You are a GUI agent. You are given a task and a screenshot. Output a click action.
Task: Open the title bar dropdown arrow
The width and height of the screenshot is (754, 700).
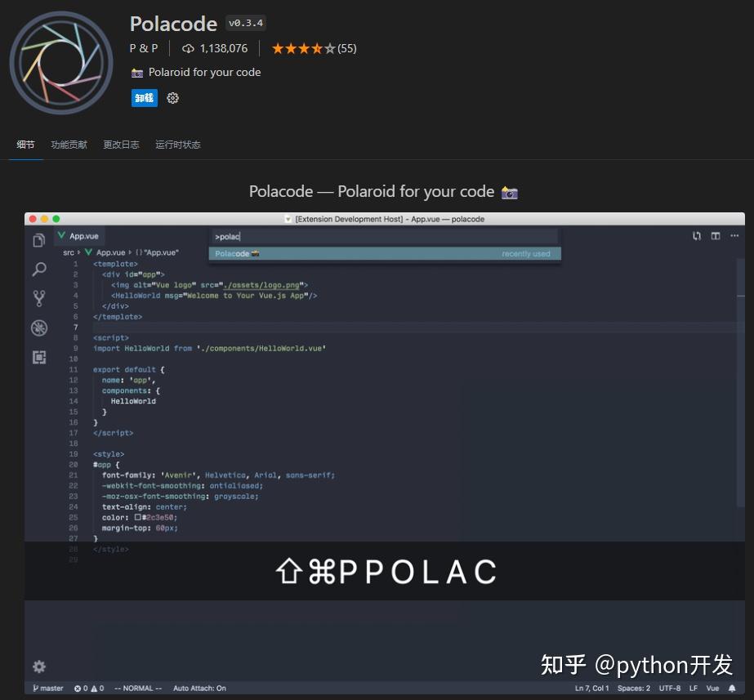(288, 219)
